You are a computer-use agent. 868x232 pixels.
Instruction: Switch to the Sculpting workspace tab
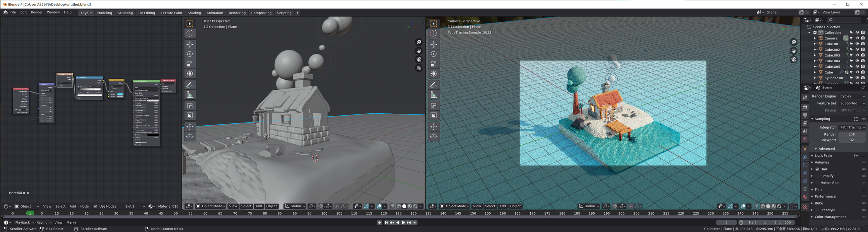pos(125,13)
